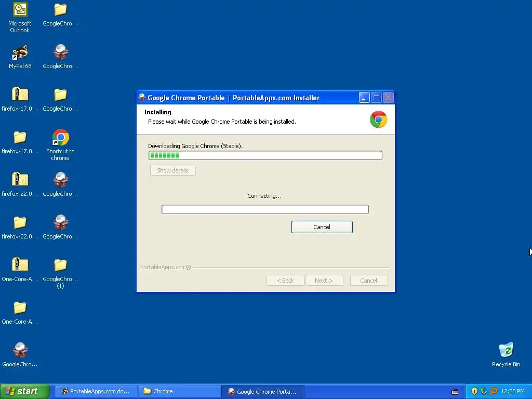Switch to the Chrome folder taskbar window
The width and height of the screenshot is (532, 399).
click(x=179, y=392)
